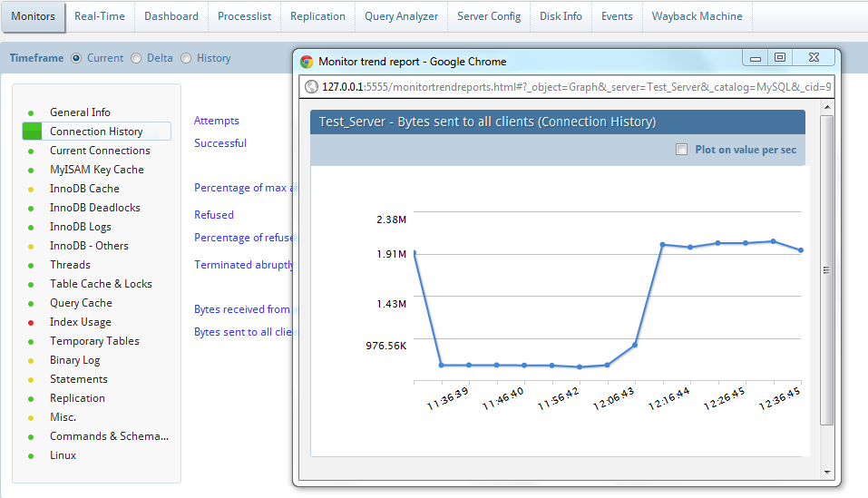Image resolution: width=868 pixels, height=498 pixels.
Task: Select the Delta timeframe radio button
Action: click(x=136, y=58)
